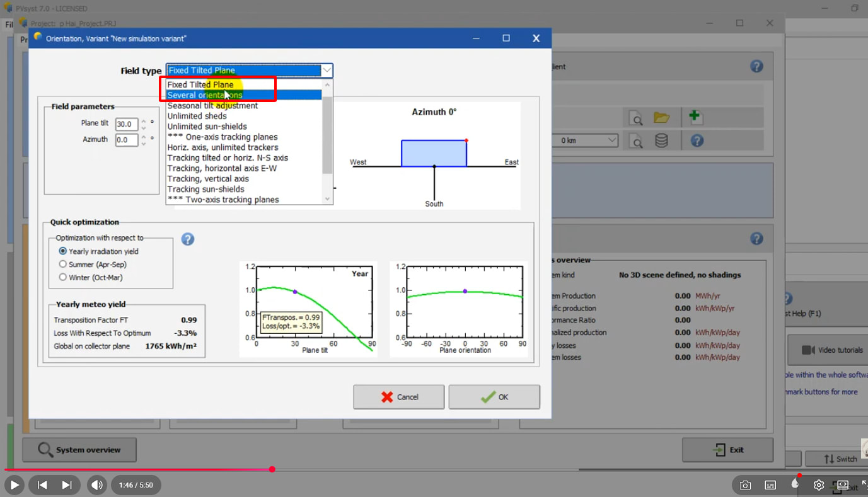Click the video progress bar scrubber
This screenshot has height=497, width=868.
[x=272, y=469]
